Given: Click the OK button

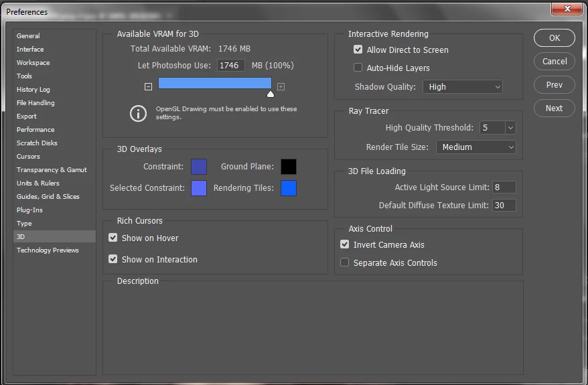Looking at the screenshot, I should click(x=555, y=38).
